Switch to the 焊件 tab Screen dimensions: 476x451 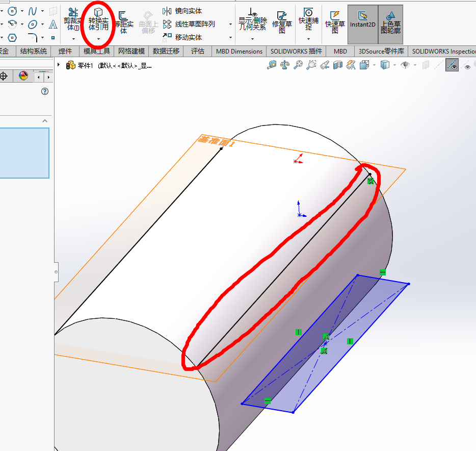[x=65, y=52]
